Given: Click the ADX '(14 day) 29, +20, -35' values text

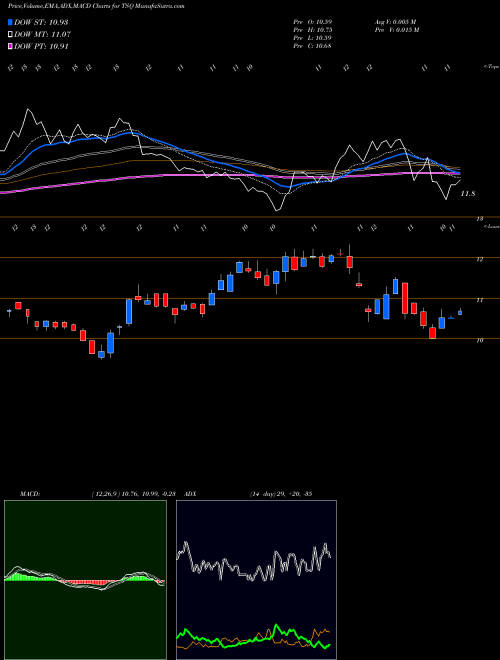Looking at the screenshot, I should (281, 494).
